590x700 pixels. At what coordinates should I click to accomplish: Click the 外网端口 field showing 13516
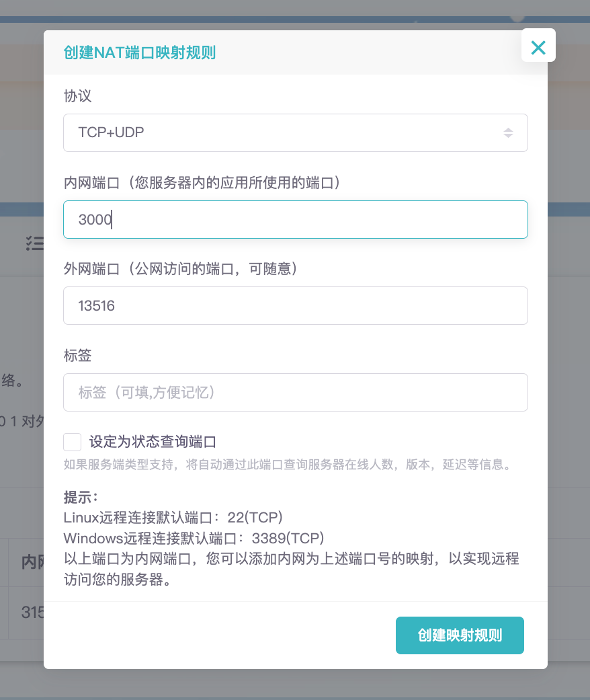click(x=295, y=306)
